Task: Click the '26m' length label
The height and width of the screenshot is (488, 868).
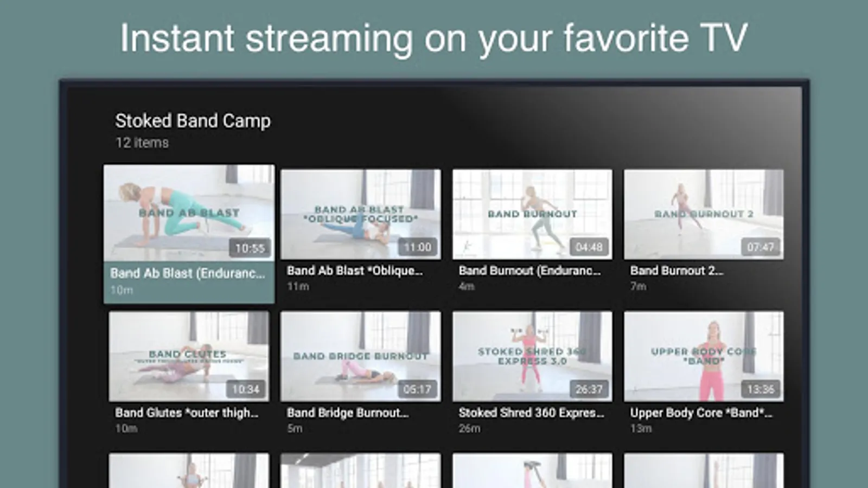Action: coord(469,428)
